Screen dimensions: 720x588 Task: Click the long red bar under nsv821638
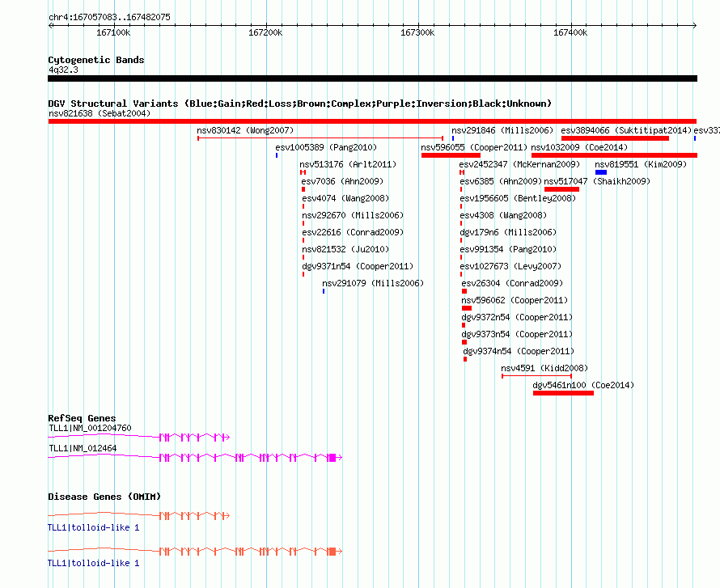(x=372, y=121)
